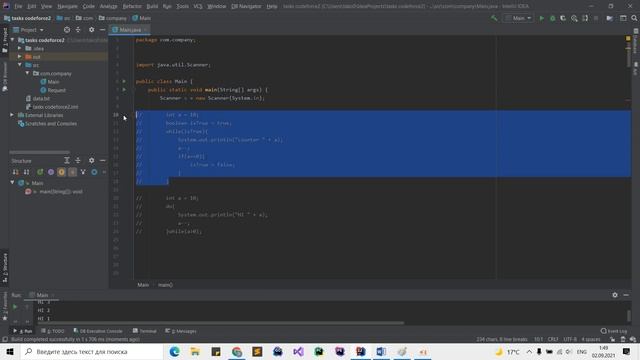The image size is (640, 360).
Task: Open the VCS menu
Action: (x=198, y=6)
